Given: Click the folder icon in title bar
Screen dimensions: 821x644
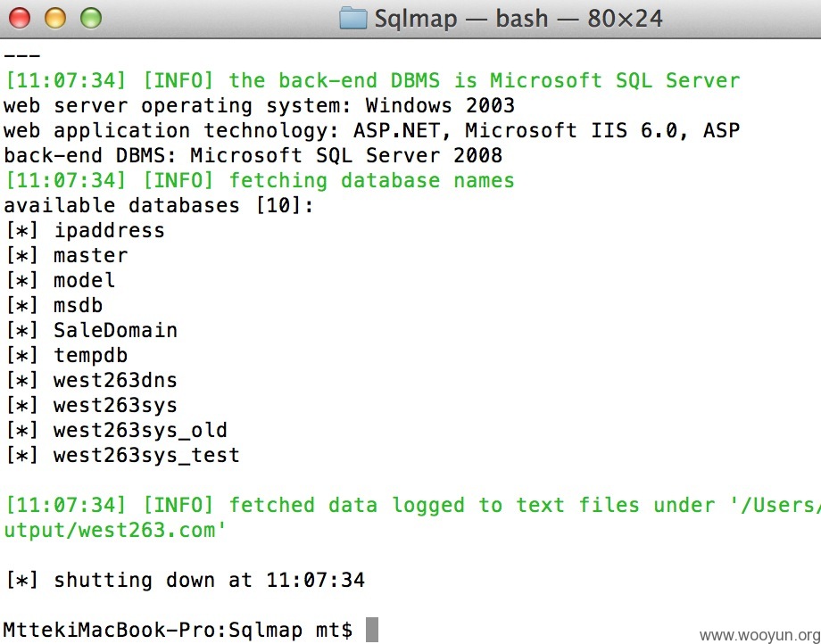Looking at the screenshot, I should (352, 18).
